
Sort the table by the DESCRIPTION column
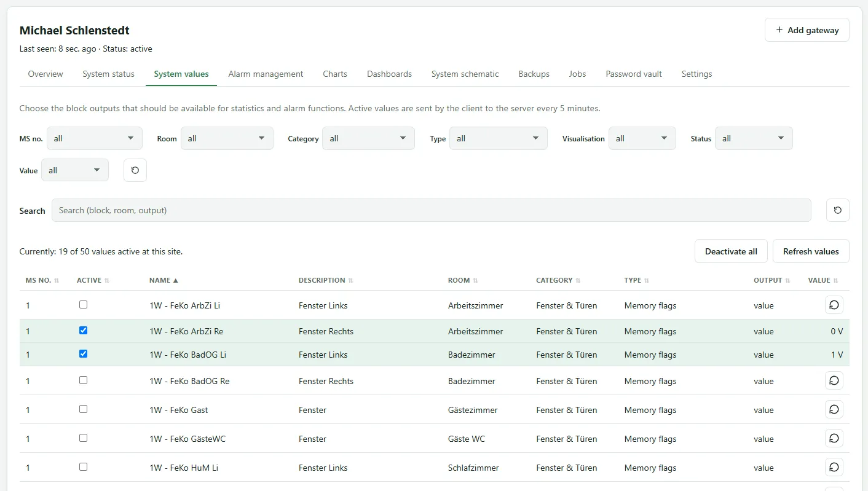[x=326, y=280]
